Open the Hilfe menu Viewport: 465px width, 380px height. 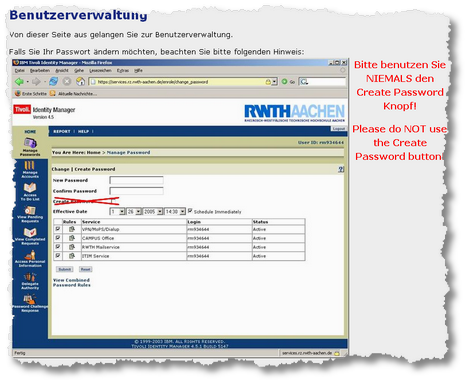[x=138, y=70]
